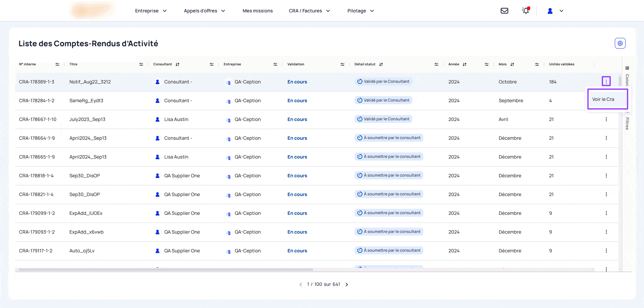Expand the CRA / Factures menu
This screenshot has height=308, width=644.
pos(309,11)
